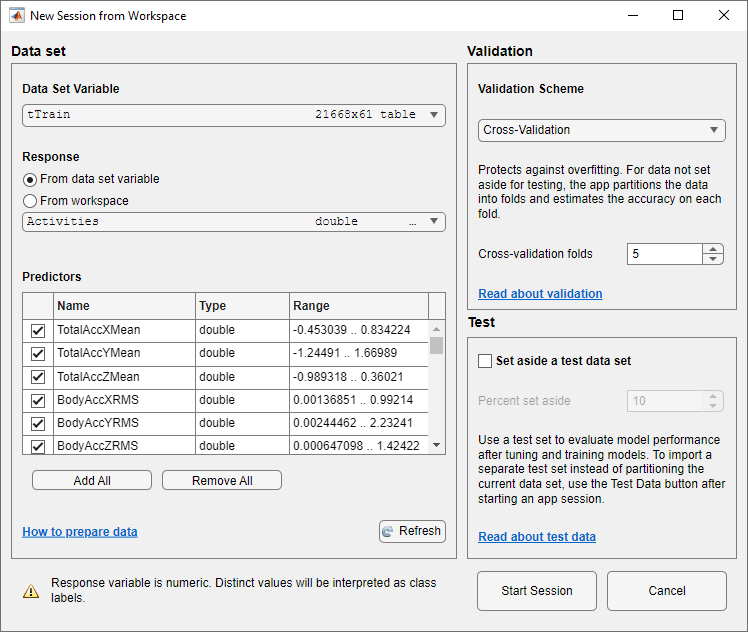This screenshot has height=632, width=748.
Task: Open the tTrain data set variable dropdown
Action: (233, 115)
